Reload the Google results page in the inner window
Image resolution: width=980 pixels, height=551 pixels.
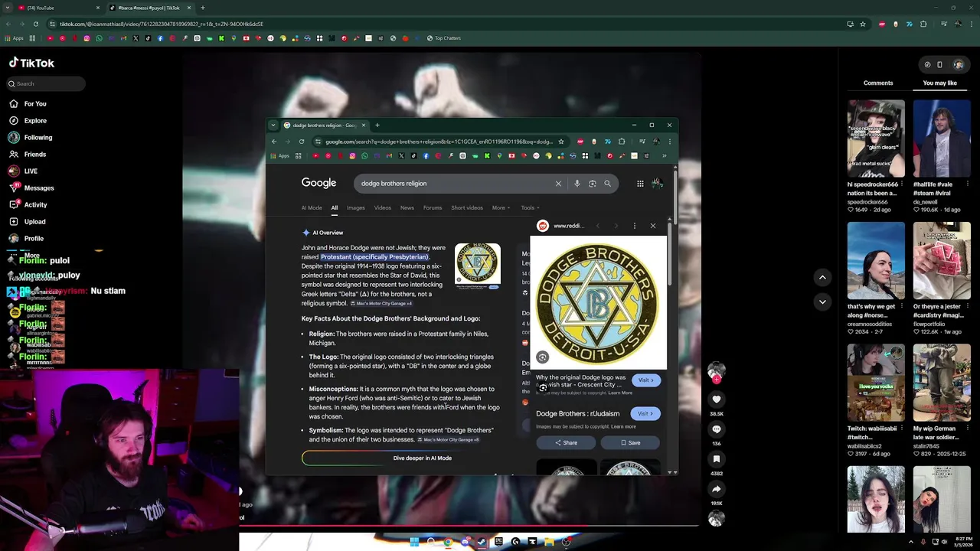[x=302, y=142]
